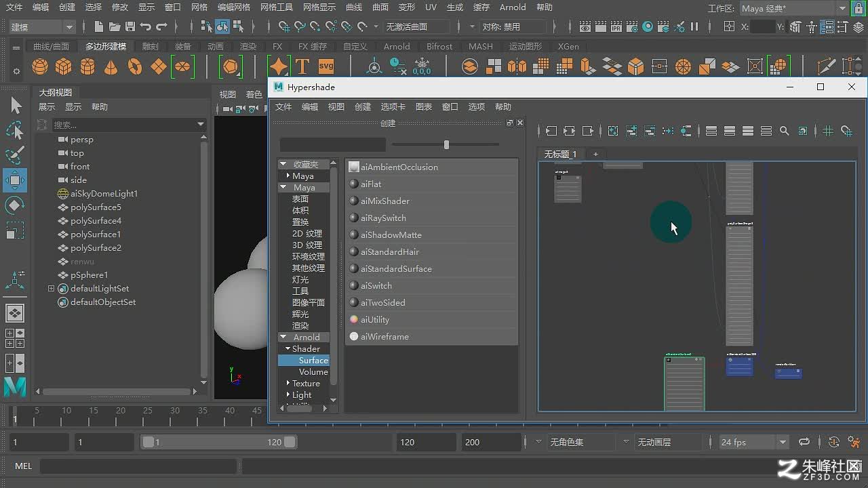Select the arrow Select tool

[x=15, y=106]
